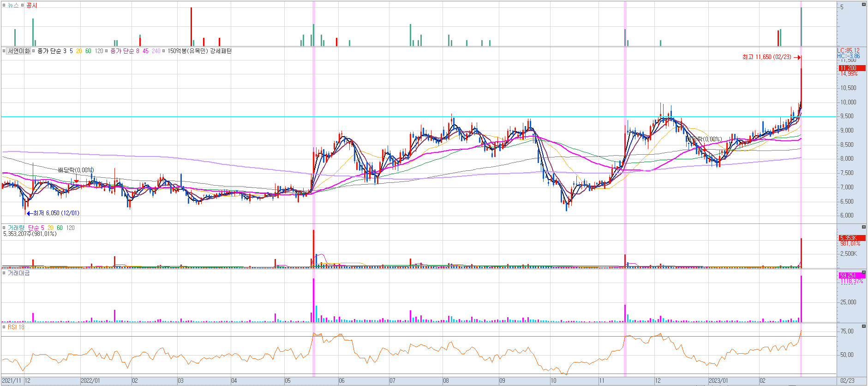Click 배당락(0.00%) label near 2022/01
Viewport: 868px width, 386px height.
[76, 170]
